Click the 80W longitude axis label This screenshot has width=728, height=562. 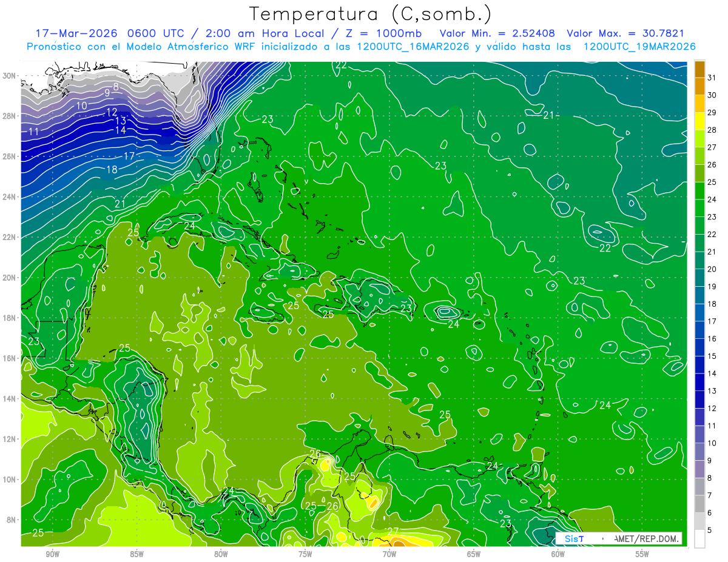click(x=221, y=554)
